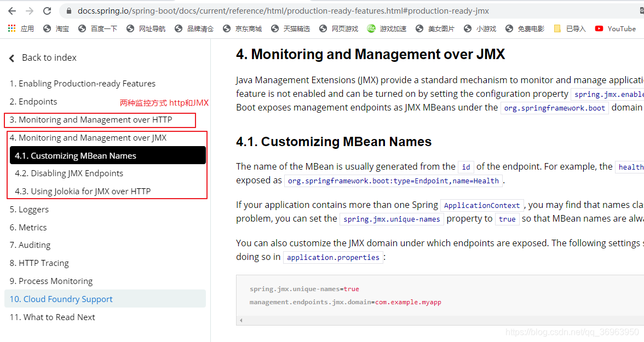Open 1. Enabling Production-ready Features

(x=83, y=84)
